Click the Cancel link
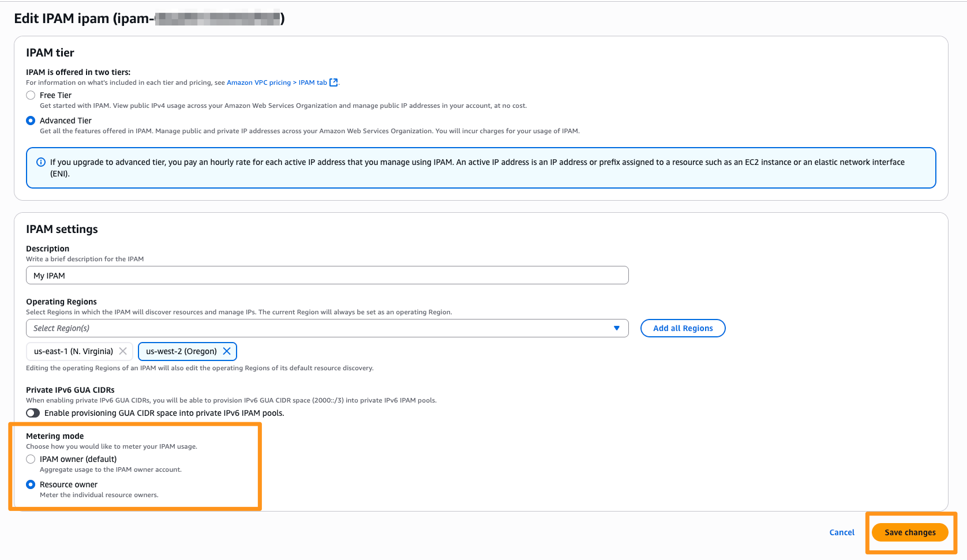The height and width of the screenshot is (560, 967). click(x=842, y=532)
